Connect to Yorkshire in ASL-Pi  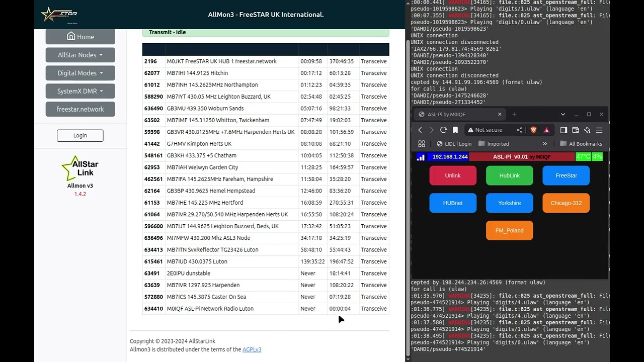pyautogui.click(x=509, y=203)
